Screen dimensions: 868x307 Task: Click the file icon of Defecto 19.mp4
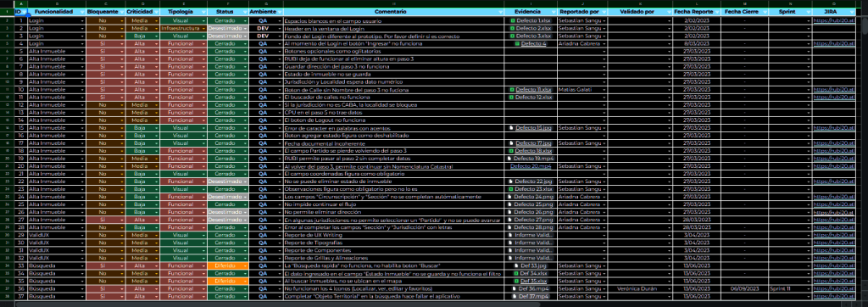point(509,159)
